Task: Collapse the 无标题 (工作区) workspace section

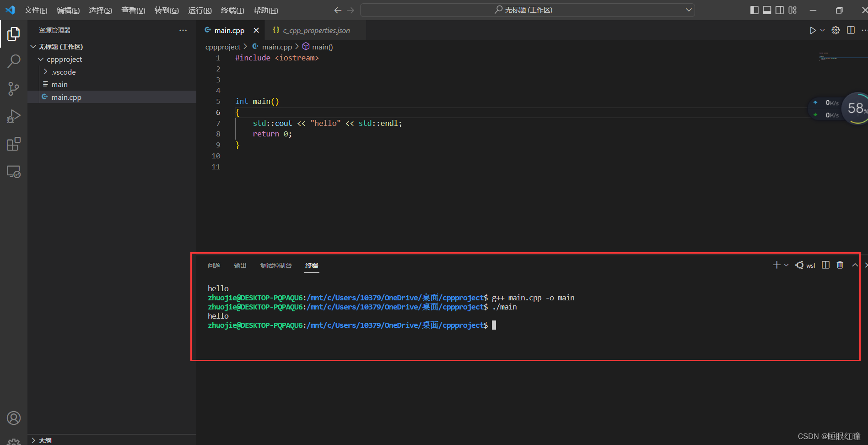Action: [x=60, y=47]
